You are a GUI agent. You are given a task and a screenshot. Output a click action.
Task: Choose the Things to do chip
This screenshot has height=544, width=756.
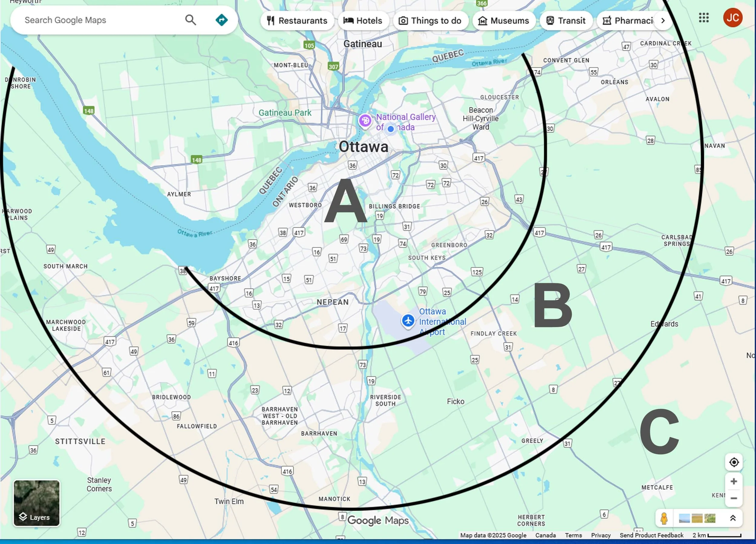click(x=430, y=21)
